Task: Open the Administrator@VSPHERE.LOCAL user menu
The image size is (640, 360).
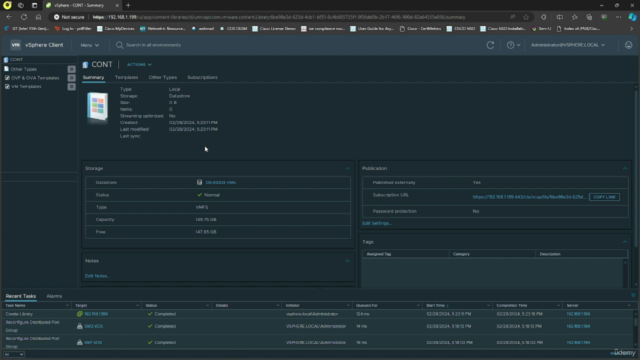Action: point(567,45)
